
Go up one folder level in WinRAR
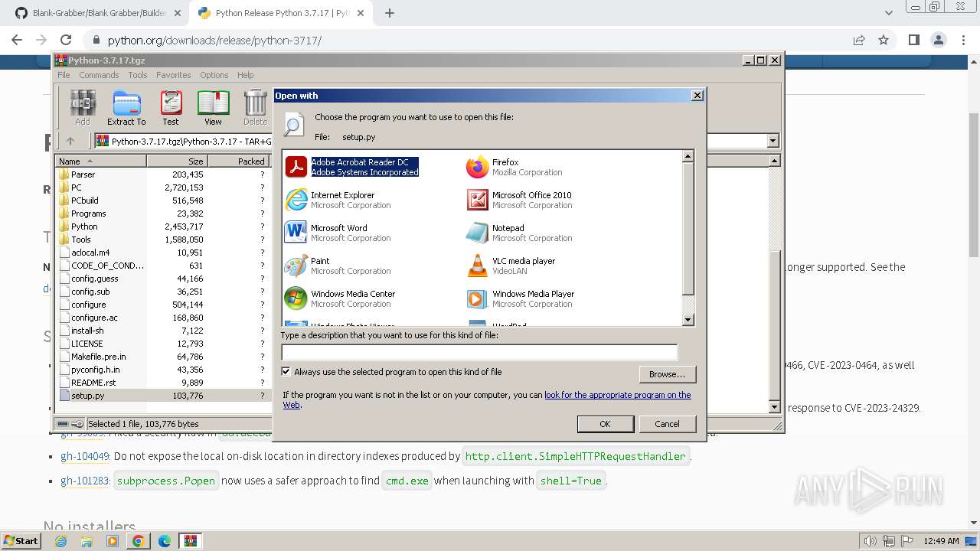70,141
